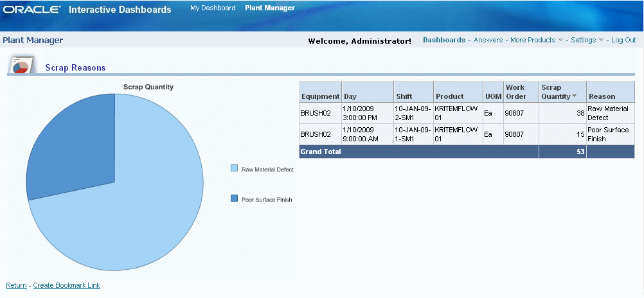Click scrap quantity value 38
This screenshot has width=644, height=298.
(580, 113)
